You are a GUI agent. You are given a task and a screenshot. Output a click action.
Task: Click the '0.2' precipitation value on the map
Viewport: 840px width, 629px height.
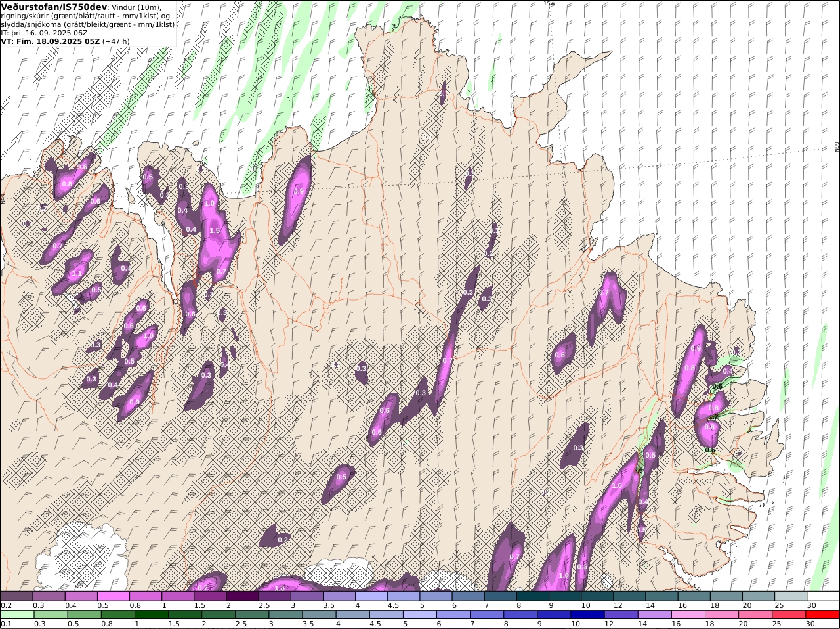click(283, 540)
